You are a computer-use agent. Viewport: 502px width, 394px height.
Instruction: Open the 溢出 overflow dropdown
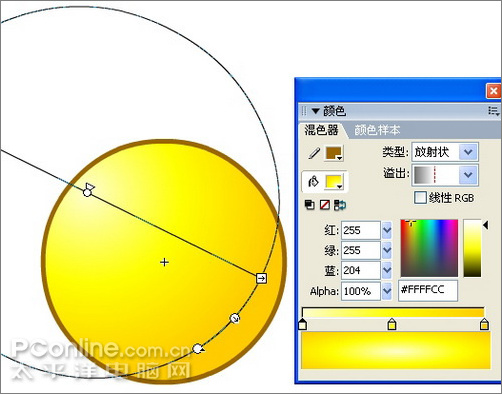click(445, 175)
